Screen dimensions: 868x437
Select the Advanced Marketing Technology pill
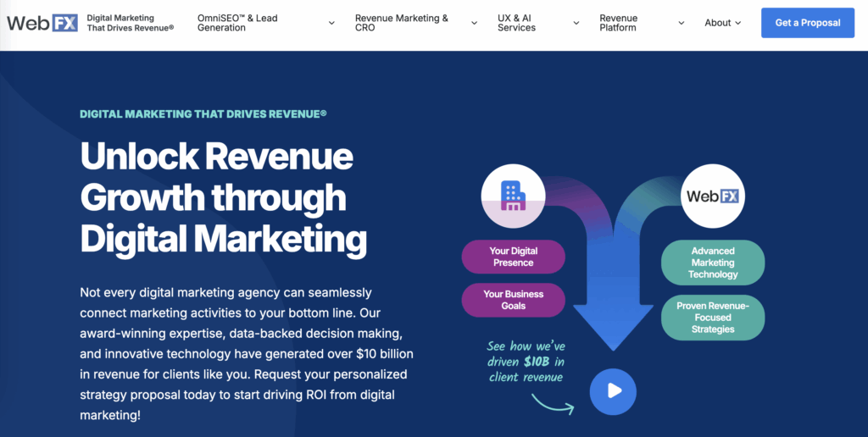pos(713,263)
